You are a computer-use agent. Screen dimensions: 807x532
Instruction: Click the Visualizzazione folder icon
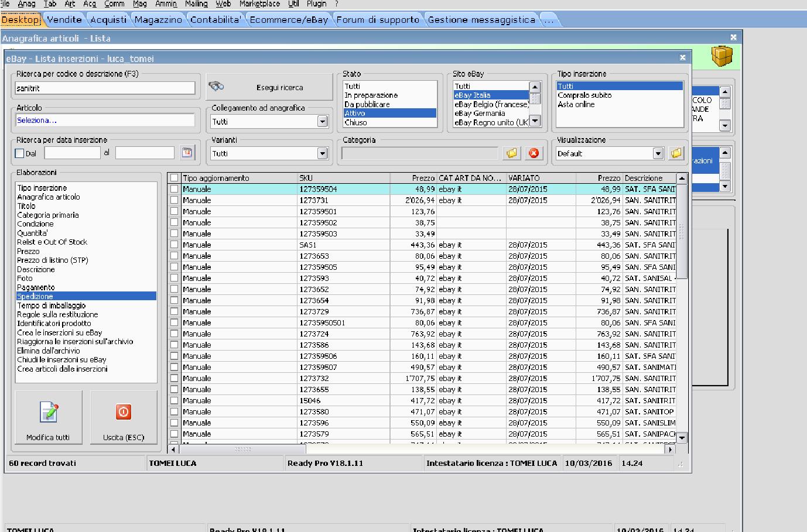(676, 153)
